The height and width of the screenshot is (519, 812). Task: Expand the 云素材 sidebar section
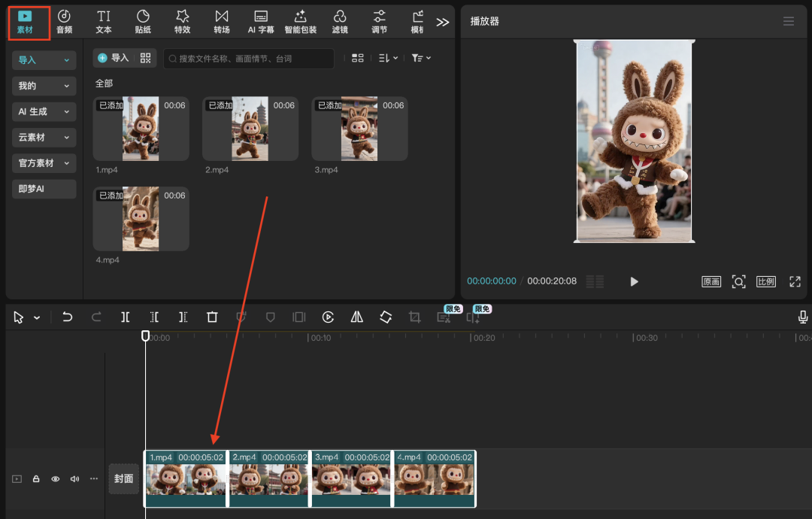[44, 138]
